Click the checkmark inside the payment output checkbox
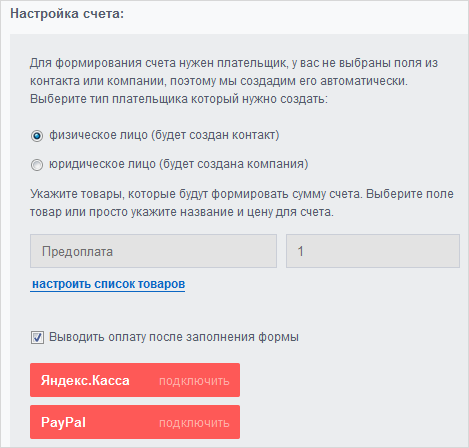Screen dimensions: 469x448 click(37, 337)
